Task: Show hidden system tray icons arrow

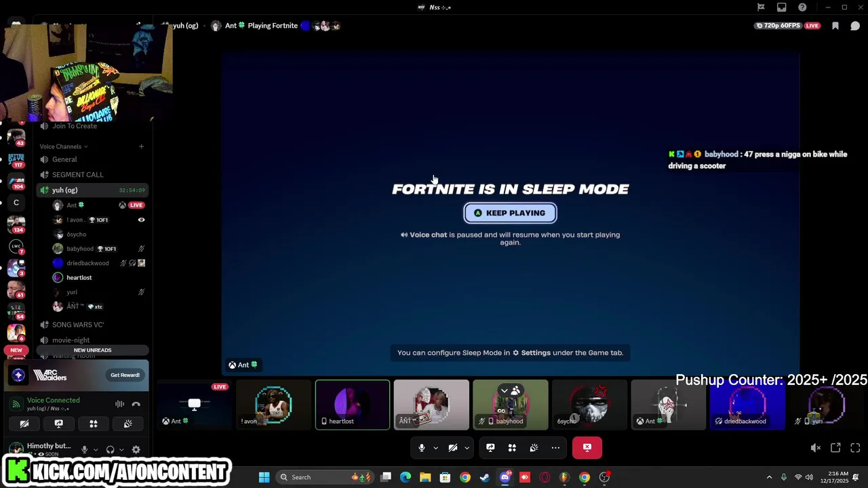Action: [769, 477]
